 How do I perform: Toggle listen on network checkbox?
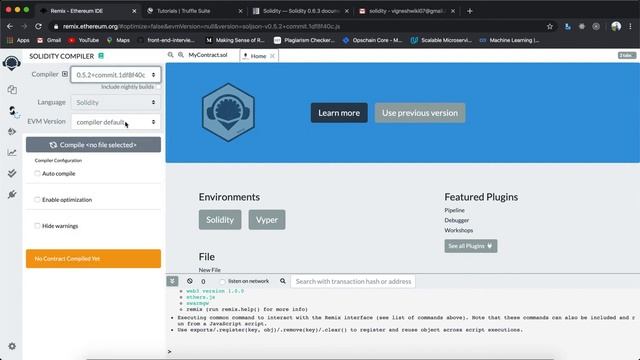click(222, 281)
